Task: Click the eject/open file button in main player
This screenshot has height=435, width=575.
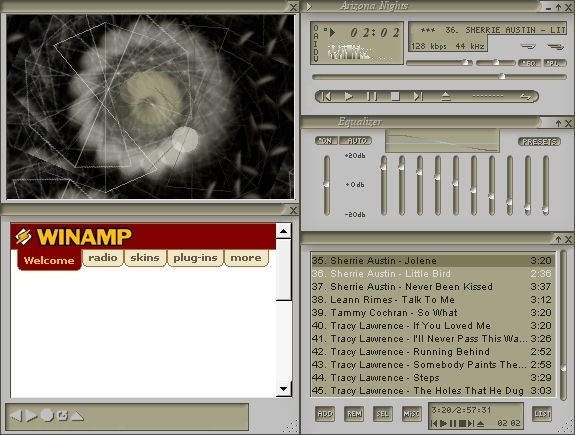Action: click(446, 96)
